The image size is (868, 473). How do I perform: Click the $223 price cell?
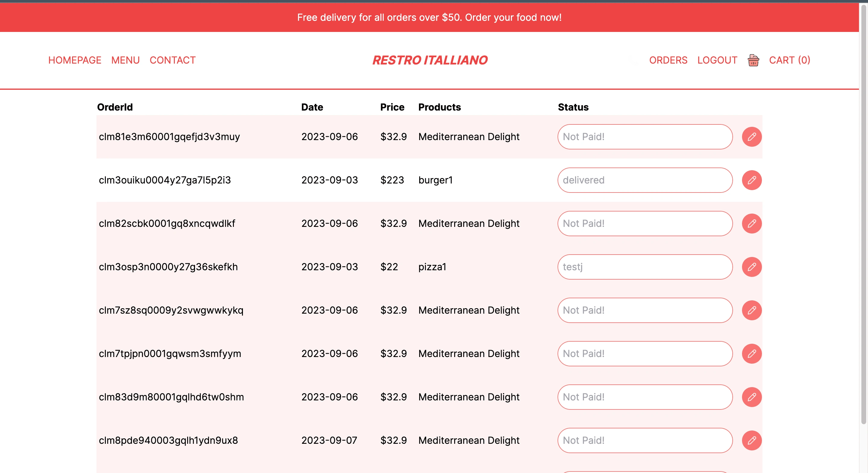392,180
